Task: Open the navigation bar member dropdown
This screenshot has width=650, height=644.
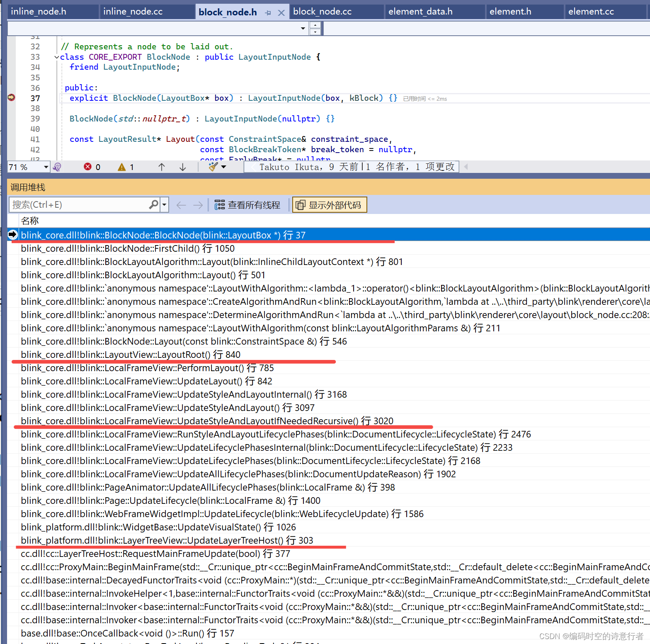Action: (303, 28)
